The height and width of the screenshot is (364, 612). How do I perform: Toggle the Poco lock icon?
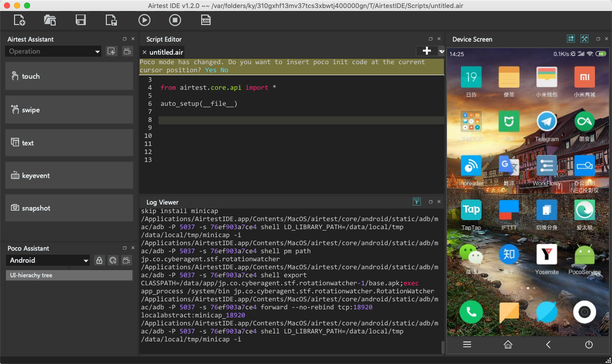tap(99, 260)
